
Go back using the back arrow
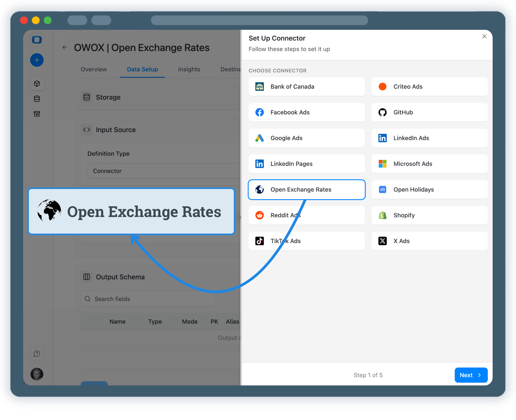64,47
